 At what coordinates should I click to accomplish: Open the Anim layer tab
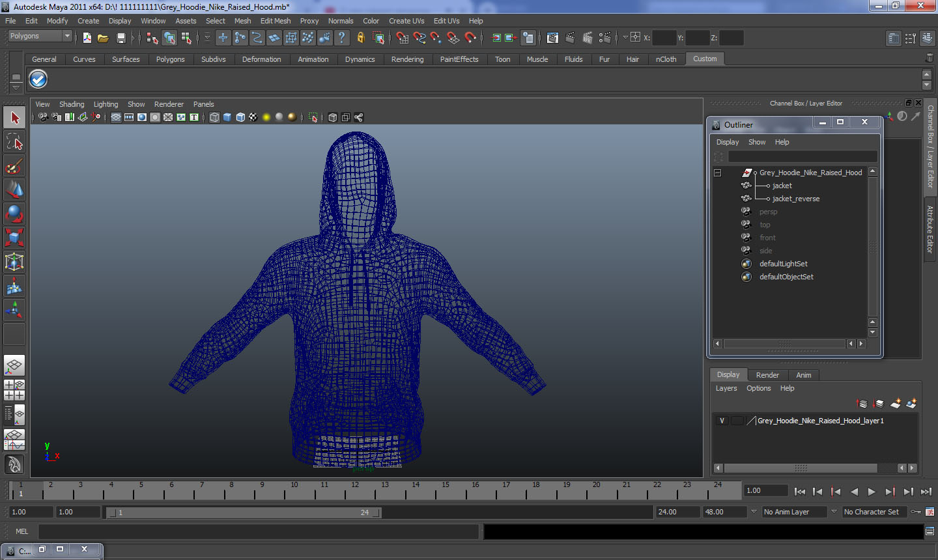804,375
